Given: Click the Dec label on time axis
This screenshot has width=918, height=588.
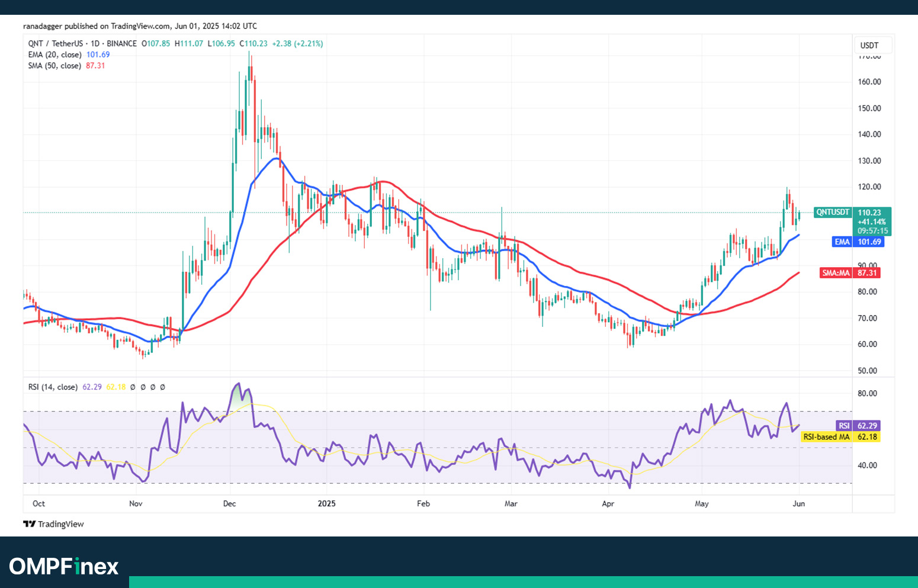Looking at the screenshot, I should (x=229, y=504).
